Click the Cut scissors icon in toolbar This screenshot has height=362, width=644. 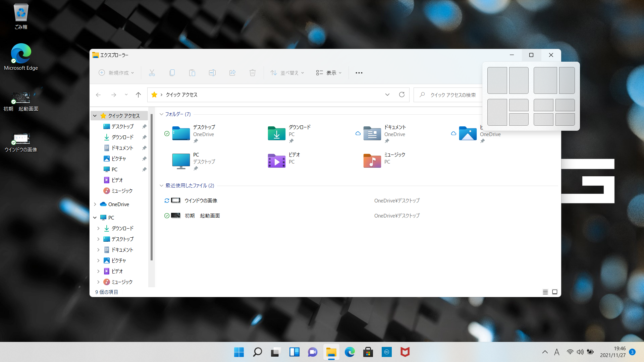(152, 73)
